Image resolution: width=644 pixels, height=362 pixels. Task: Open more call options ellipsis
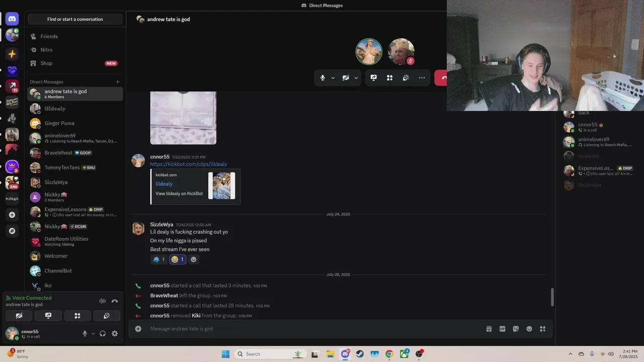point(422,78)
